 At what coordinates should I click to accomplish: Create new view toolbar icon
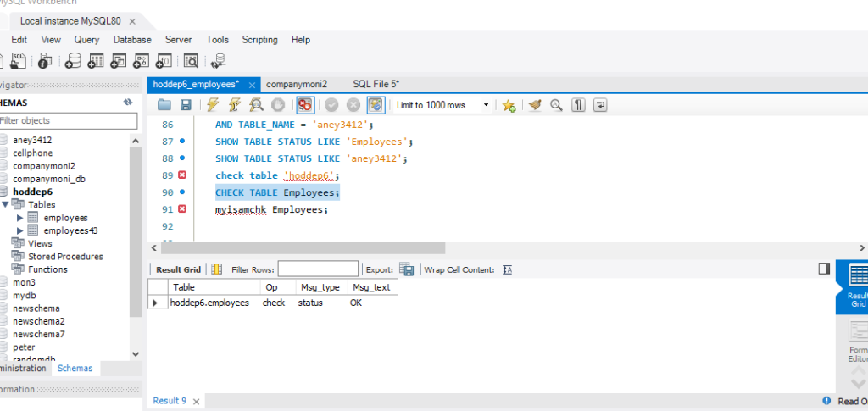coord(119,60)
